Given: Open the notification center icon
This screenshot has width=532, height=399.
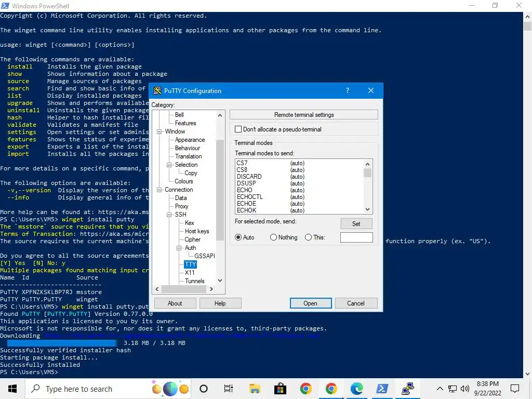Looking at the screenshot, I should click(515, 389).
